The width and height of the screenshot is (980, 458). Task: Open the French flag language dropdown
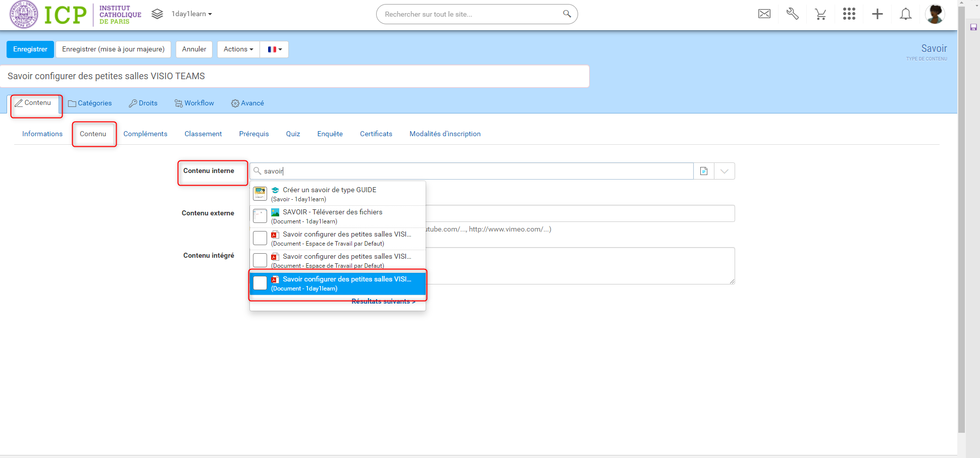point(274,49)
